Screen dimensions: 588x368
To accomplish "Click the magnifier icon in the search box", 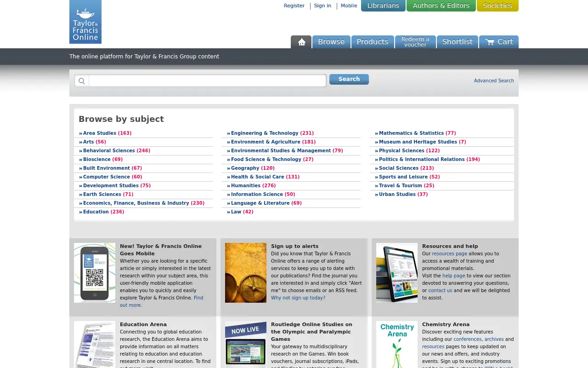I will point(82,81).
